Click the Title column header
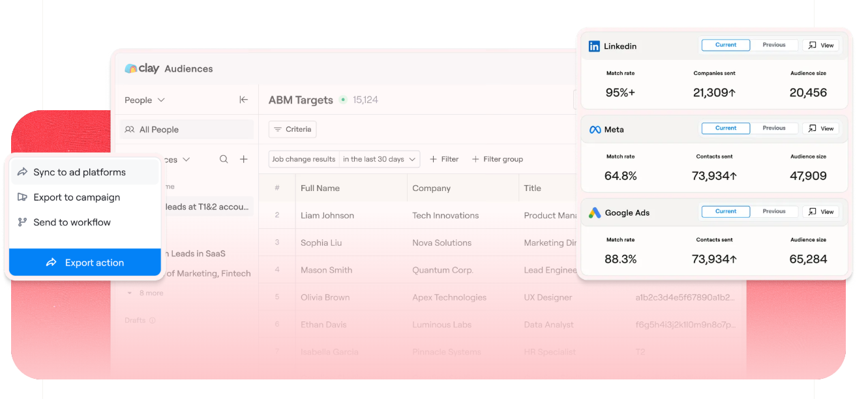 [x=533, y=188]
